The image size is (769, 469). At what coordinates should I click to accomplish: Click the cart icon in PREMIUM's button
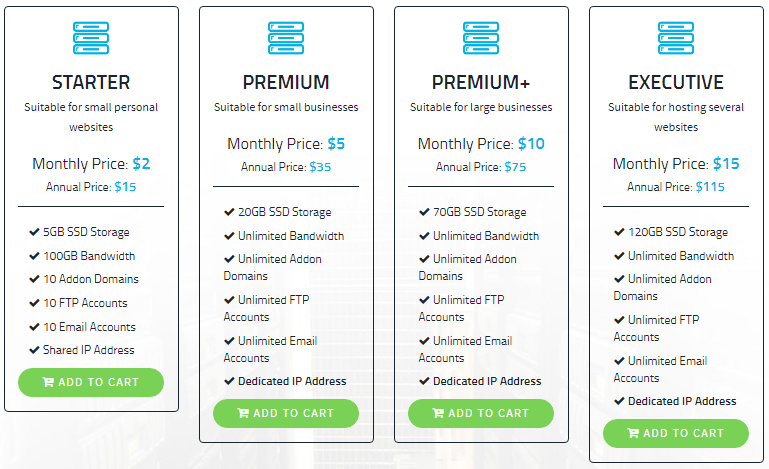click(243, 413)
